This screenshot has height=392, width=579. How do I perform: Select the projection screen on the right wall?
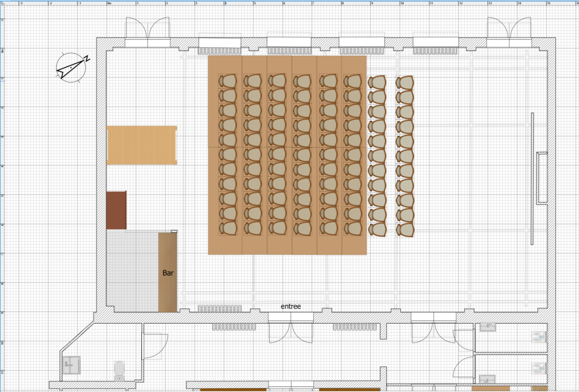coord(542,177)
